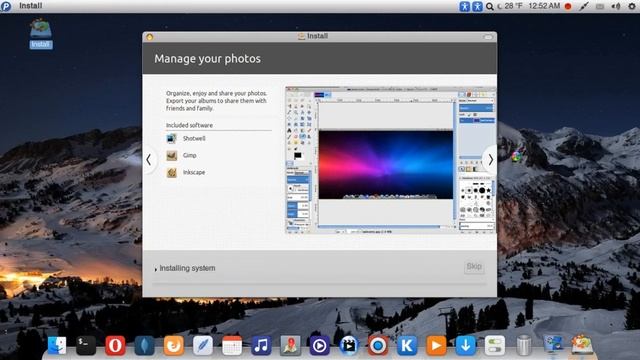Viewport: 640px width, 360px height.
Task: Open the Maps app in dock
Action: [x=291, y=345]
